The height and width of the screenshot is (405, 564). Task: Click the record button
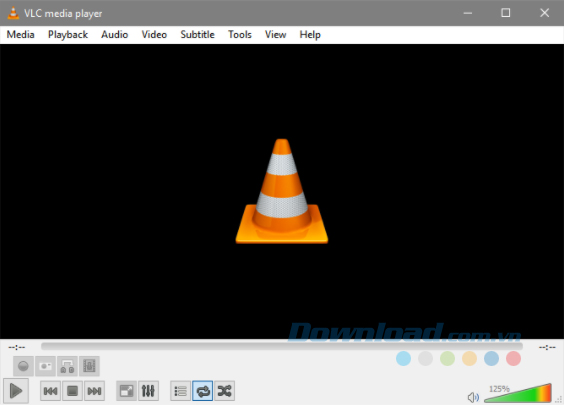coord(23,366)
